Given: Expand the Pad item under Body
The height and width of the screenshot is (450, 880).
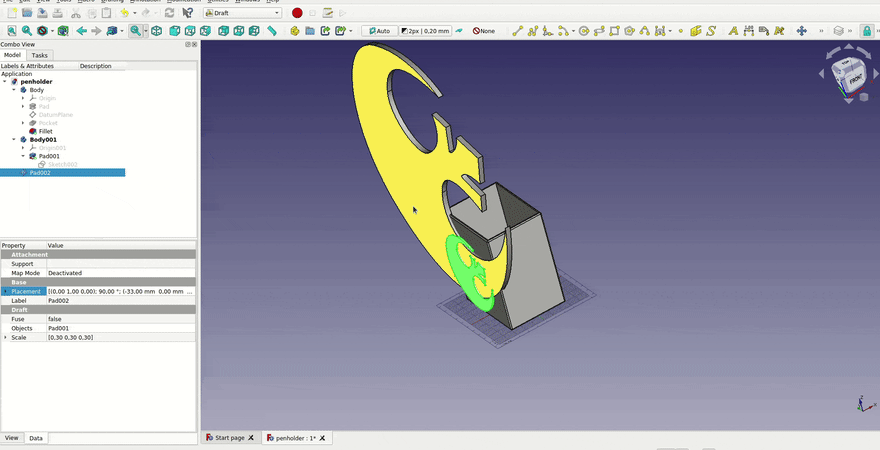Looking at the screenshot, I should click(x=23, y=107).
